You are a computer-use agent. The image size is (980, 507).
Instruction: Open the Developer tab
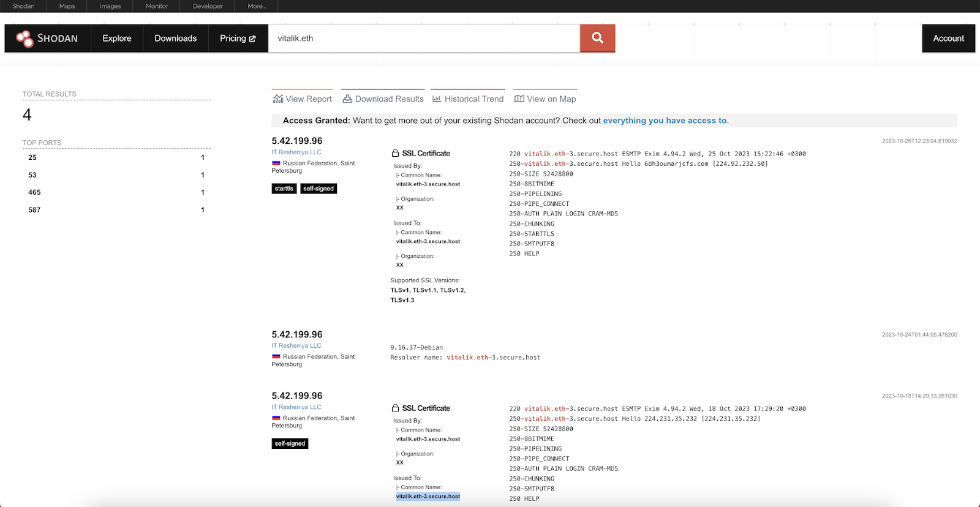pyautogui.click(x=208, y=6)
